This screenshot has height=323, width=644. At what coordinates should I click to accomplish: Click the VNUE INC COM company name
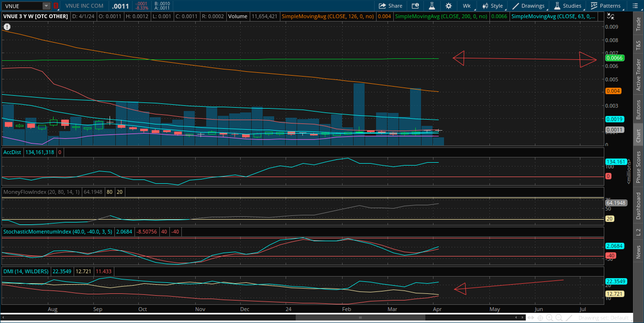click(84, 6)
